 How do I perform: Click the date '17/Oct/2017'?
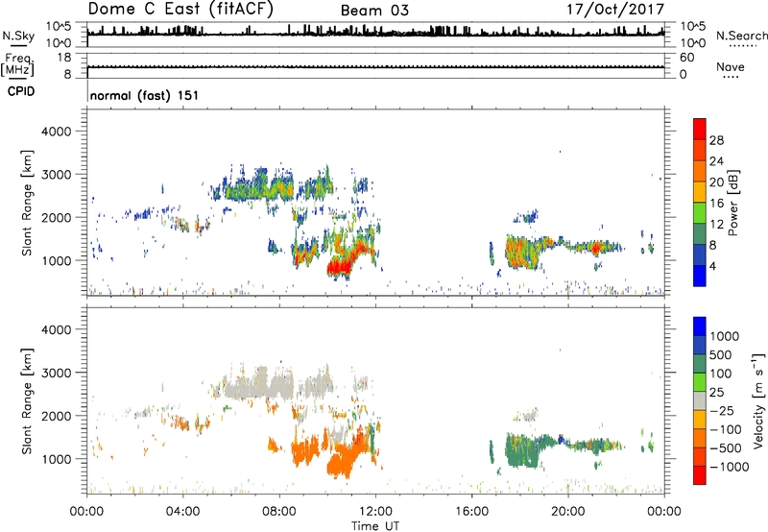615,10
